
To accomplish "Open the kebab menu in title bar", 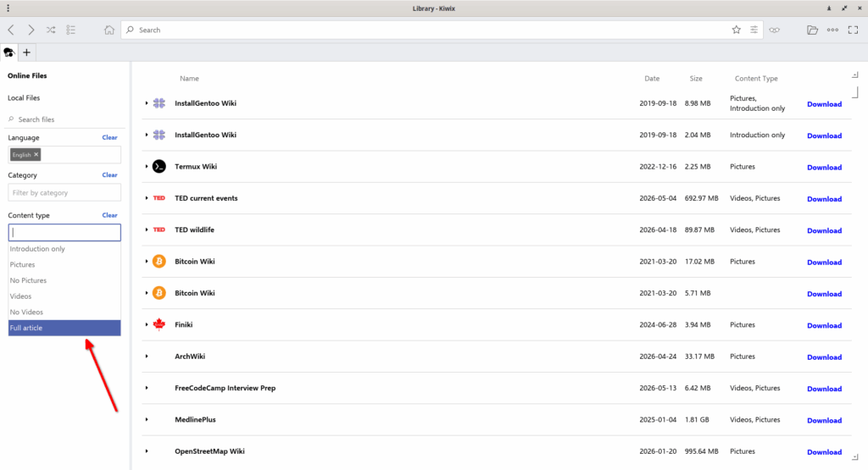I will point(8,8).
